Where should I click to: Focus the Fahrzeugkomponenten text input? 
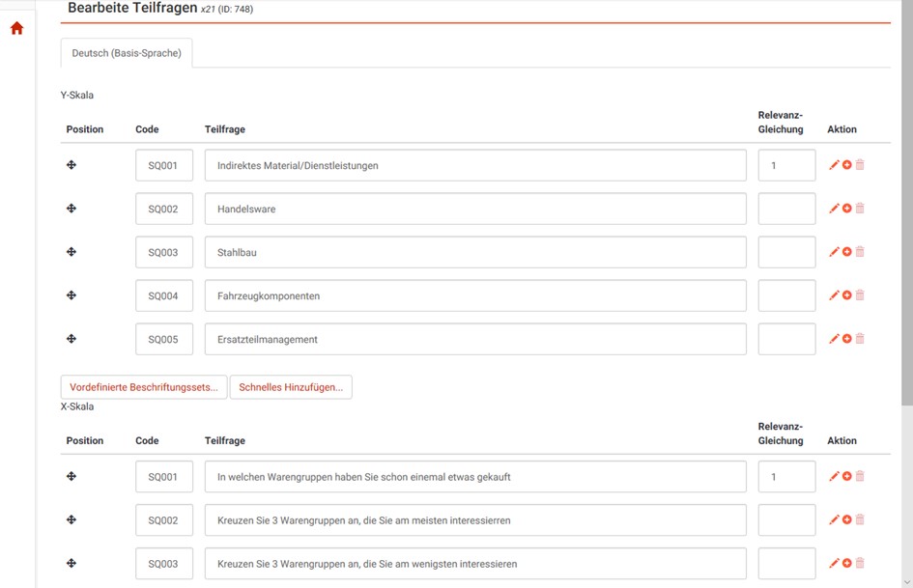pyautogui.click(x=475, y=295)
